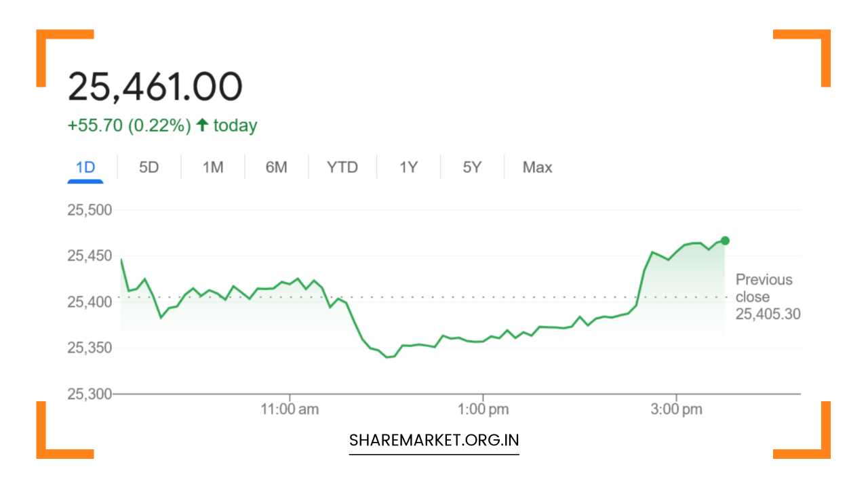Screen dimensions: 868x488
Task: Switch to the 1Y chart
Action: coord(408,167)
